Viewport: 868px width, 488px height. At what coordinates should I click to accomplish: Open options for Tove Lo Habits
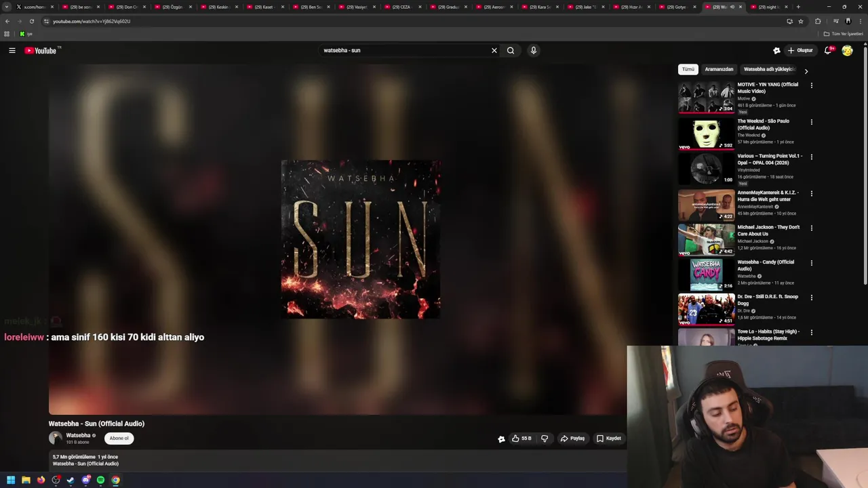pyautogui.click(x=811, y=332)
